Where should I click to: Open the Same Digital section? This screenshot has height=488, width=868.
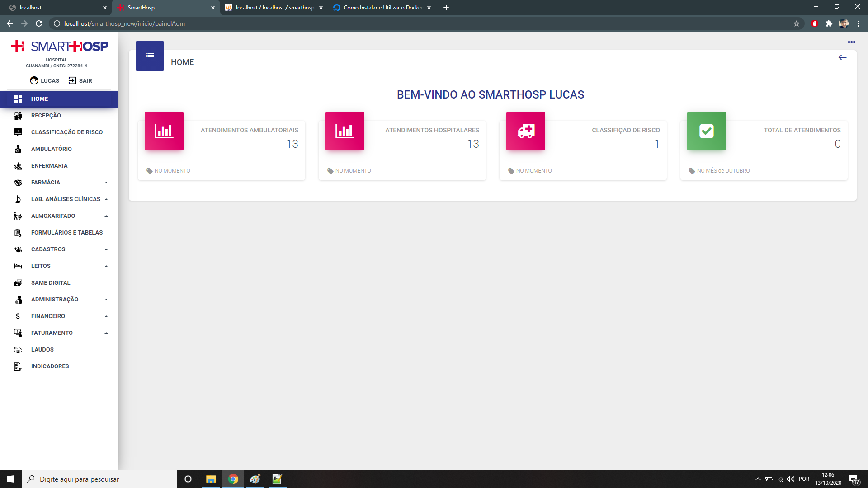(x=50, y=282)
